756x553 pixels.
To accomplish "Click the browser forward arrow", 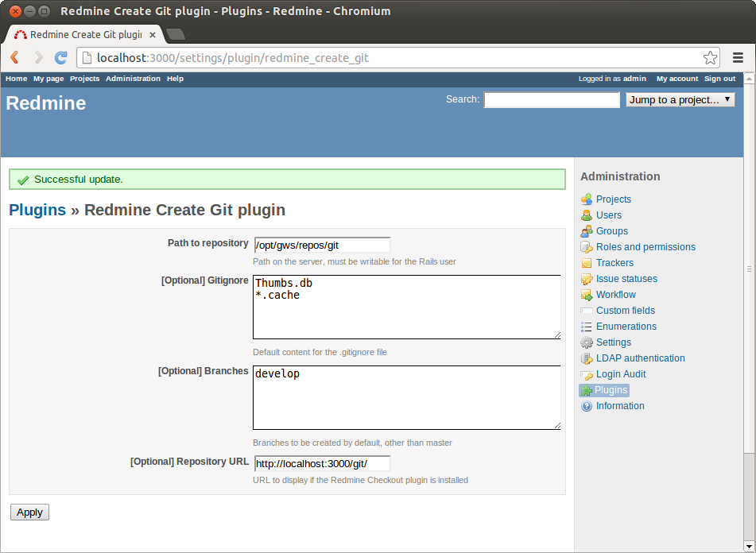I will click(39, 58).
